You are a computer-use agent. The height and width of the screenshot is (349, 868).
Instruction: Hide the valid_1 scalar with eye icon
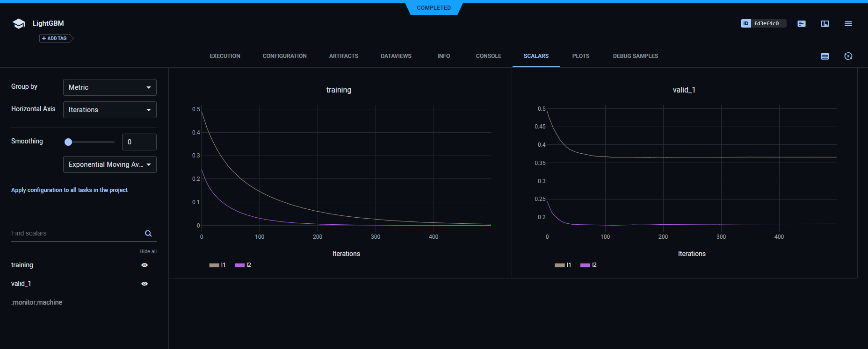(x=145, y=284)
